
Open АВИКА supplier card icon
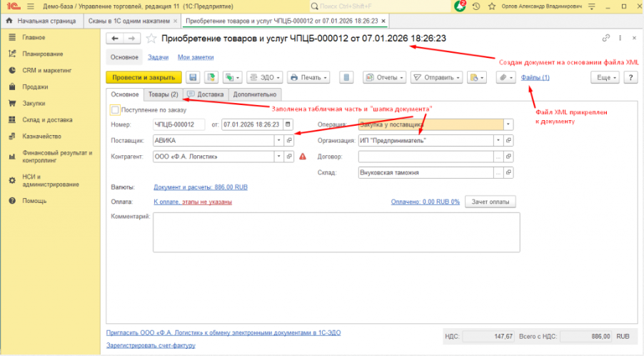pos(289,140)
